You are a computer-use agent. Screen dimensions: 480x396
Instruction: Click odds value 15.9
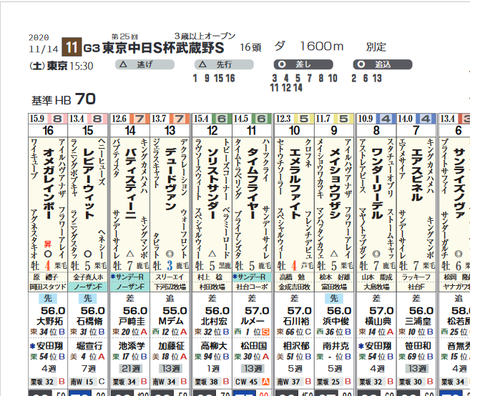37,119
